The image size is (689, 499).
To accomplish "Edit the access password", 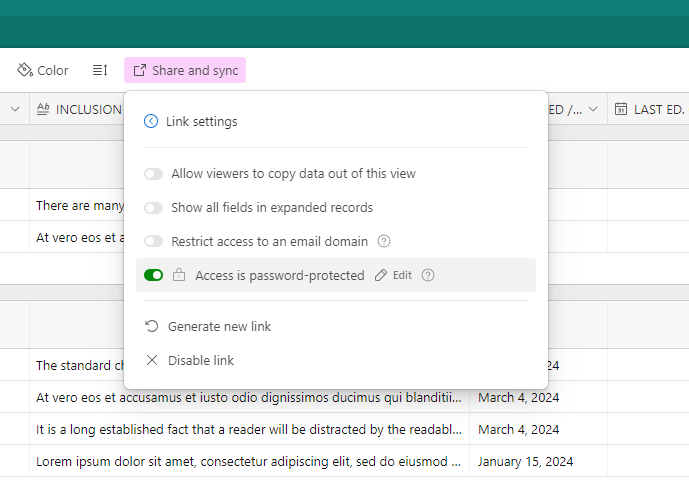I will (x=393, y=275).
